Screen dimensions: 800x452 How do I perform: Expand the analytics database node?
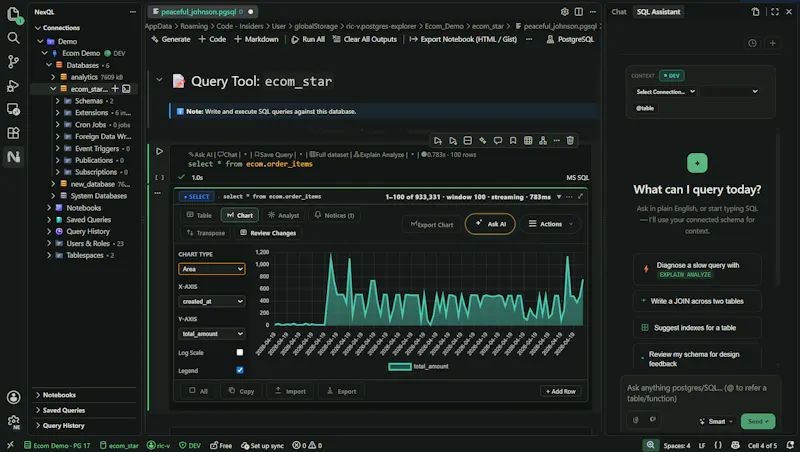[x=53, y=77]
